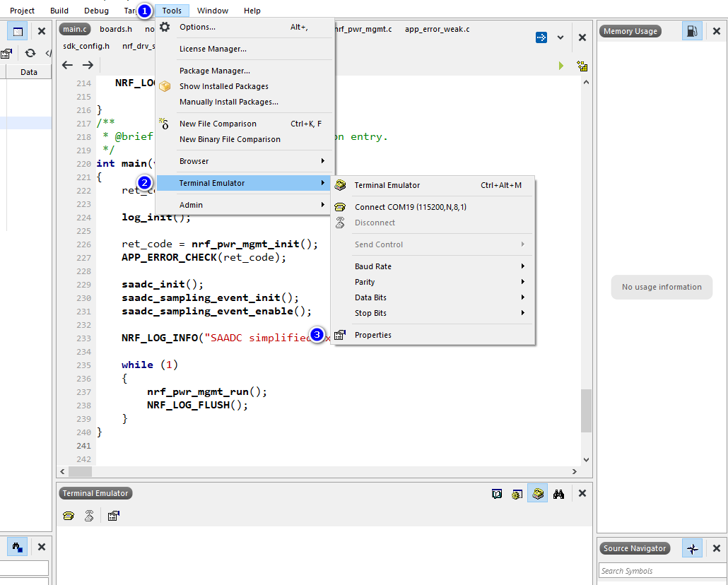
Task: Close the Memory Usage panel
Action: pos(717,31)
